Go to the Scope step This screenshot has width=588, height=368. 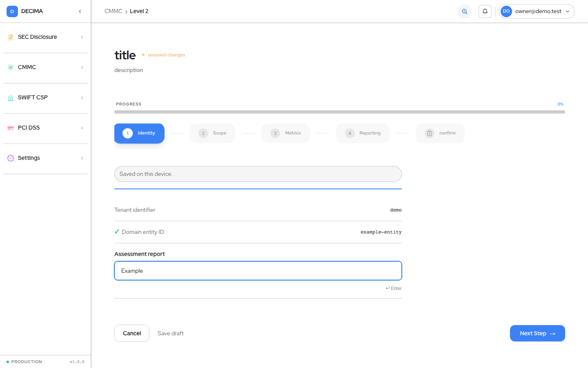coord(212,133)
